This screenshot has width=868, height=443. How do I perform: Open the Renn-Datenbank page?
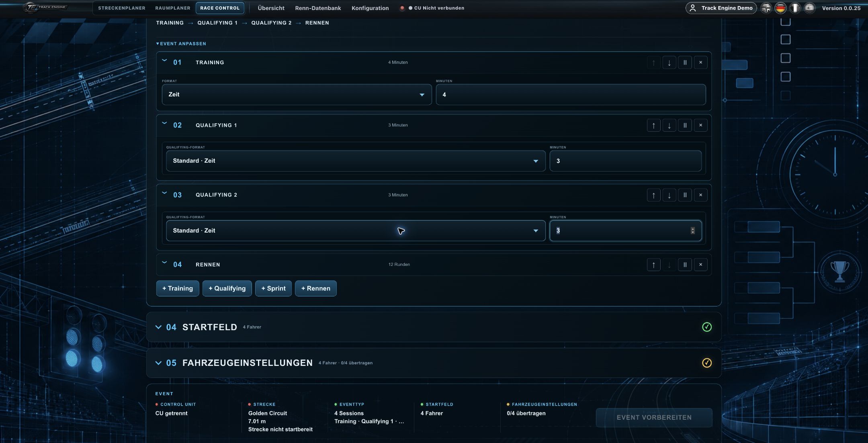318,8
